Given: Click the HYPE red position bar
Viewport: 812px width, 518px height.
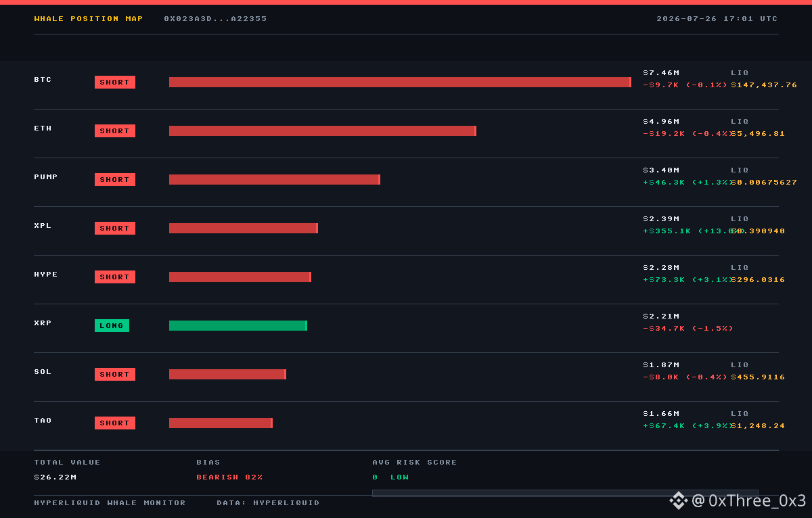Looking at the screenshot, I should 240,277.
